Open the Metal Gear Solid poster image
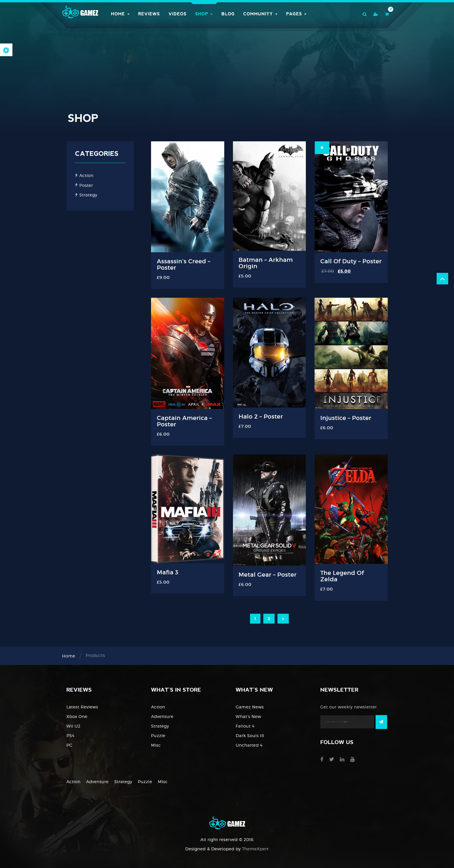This screenshot has width=454, height=868. pos(269,510)
